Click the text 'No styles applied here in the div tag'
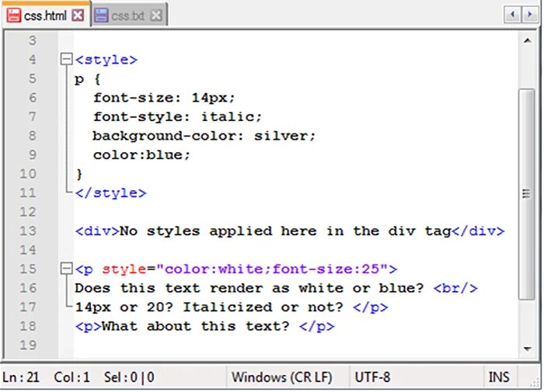 point(285,231)
